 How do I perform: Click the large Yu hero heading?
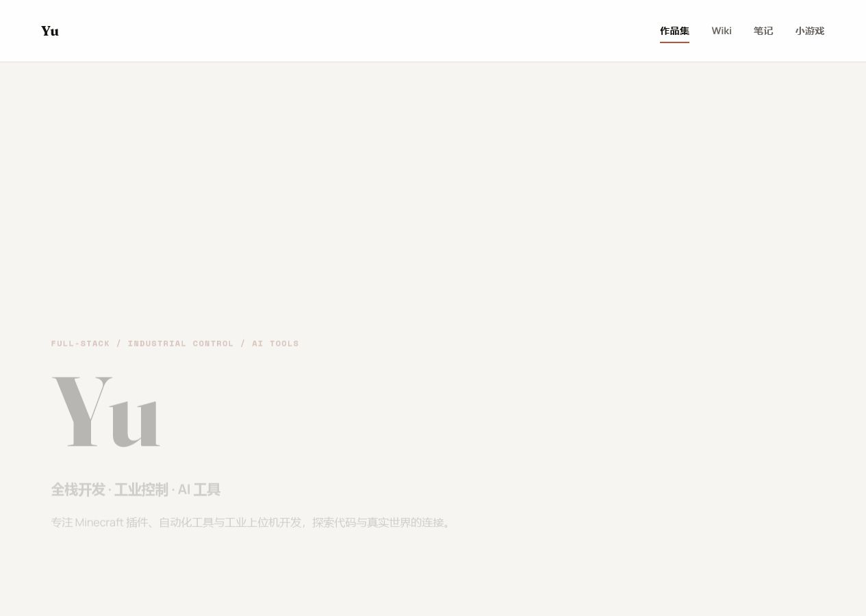106,411
